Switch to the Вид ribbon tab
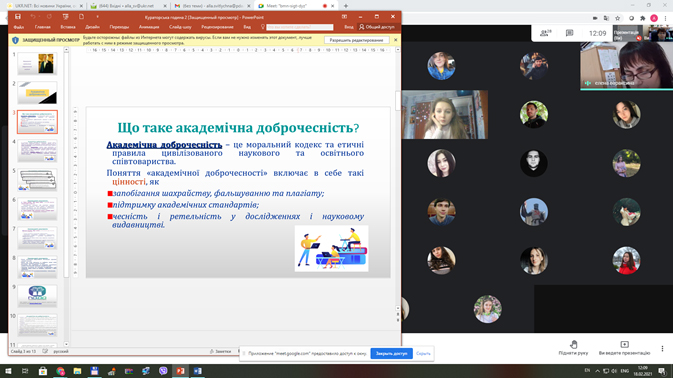Viewport: 673px width, 378px height. pos(247,27)
